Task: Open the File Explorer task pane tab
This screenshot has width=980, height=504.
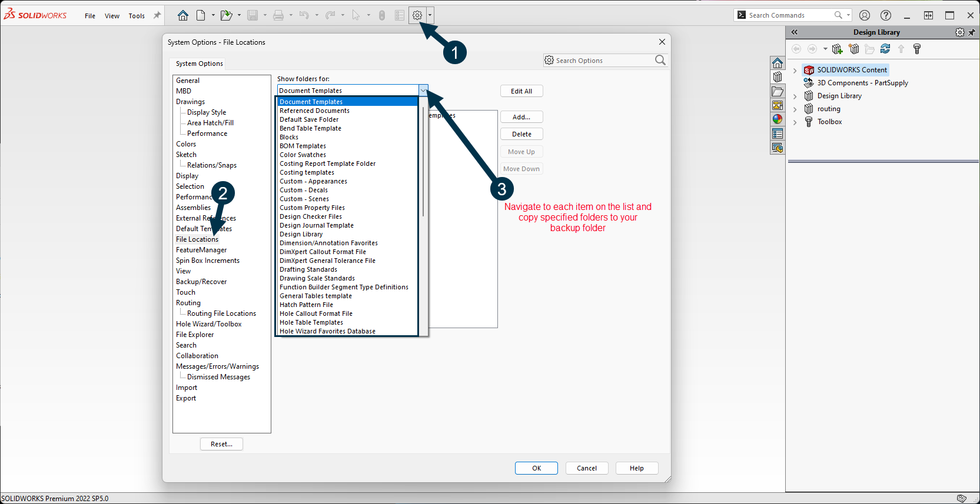Action: point(778,91)
